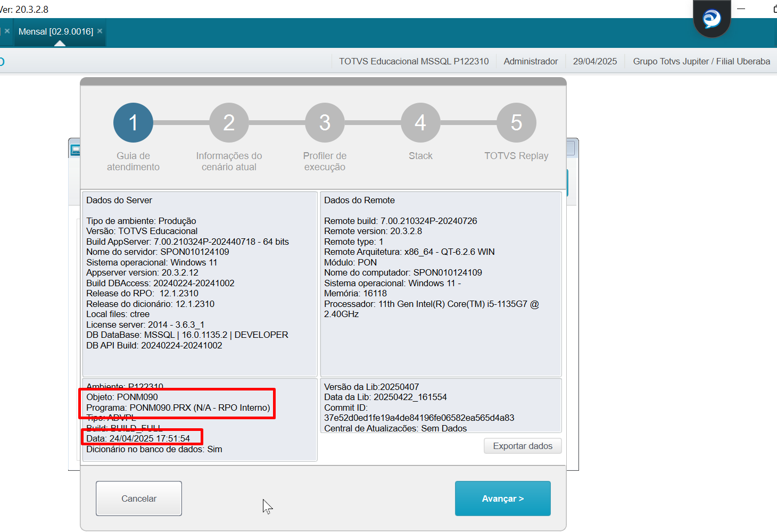Go to step 3 circle
This screenshot has height=532, width=777.
[x=325, y=122]
